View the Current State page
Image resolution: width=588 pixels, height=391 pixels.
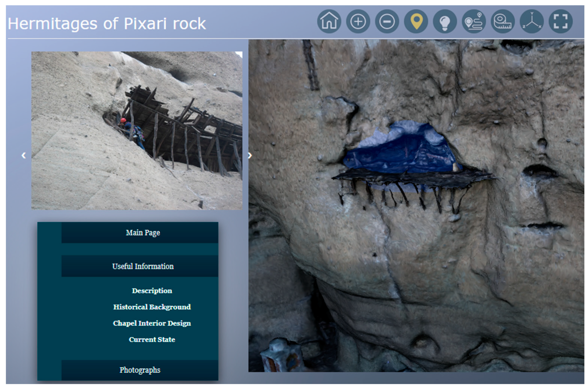152,339
